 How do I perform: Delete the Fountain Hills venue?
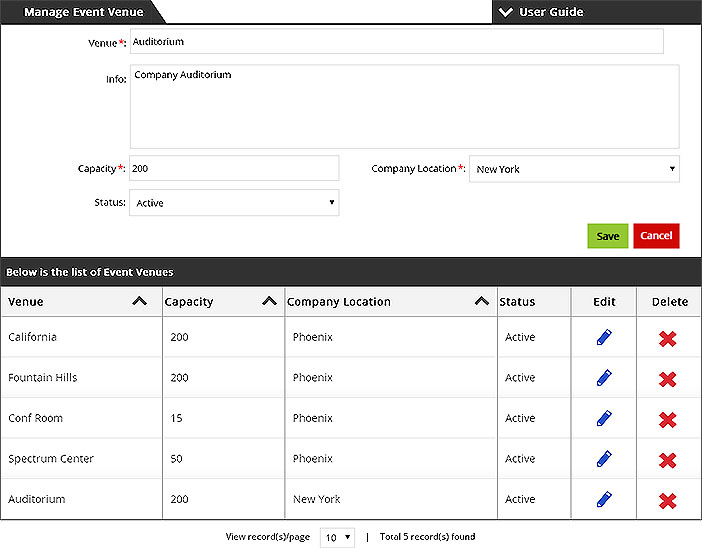(668, 380)
